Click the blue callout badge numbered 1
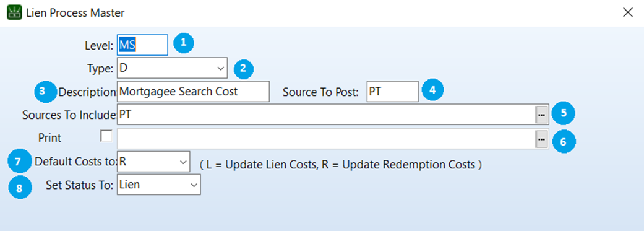 click(x=183, y=43)
